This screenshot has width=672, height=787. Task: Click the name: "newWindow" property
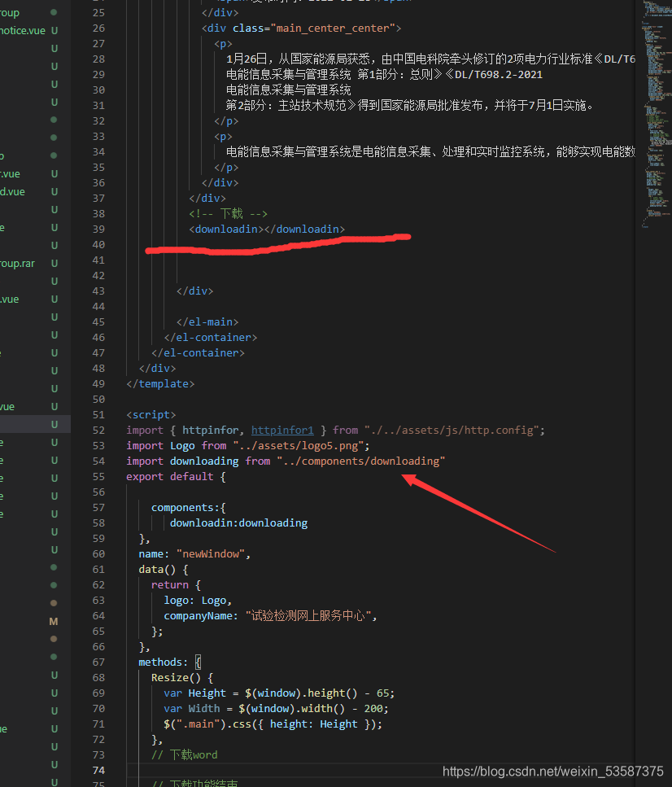point(194,554)
